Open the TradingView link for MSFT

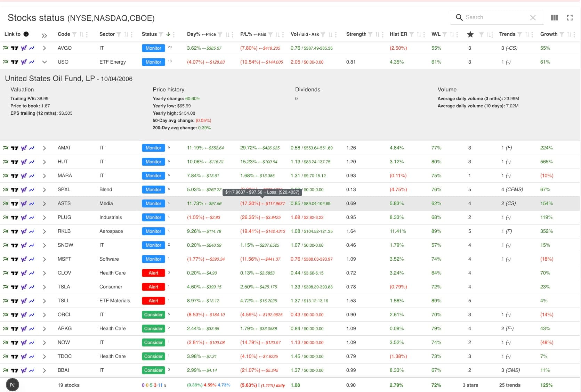15,259
